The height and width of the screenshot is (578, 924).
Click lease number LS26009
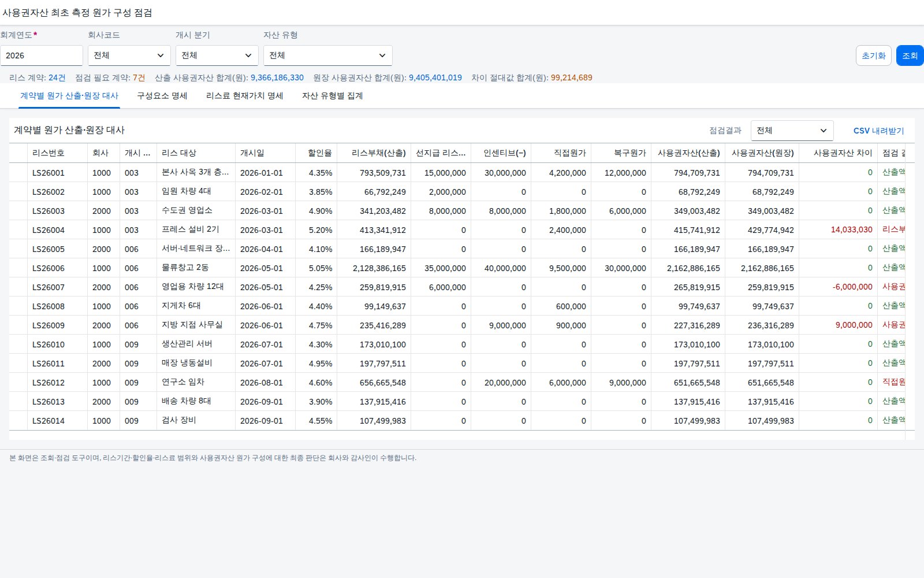49,325
